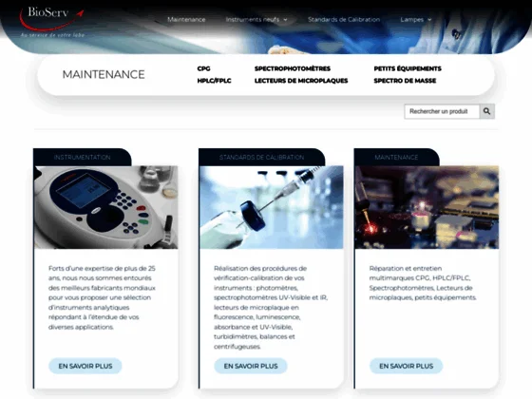Open the Spectrophotomètres link
Screen dimensions: 532x399
(293, 68)
